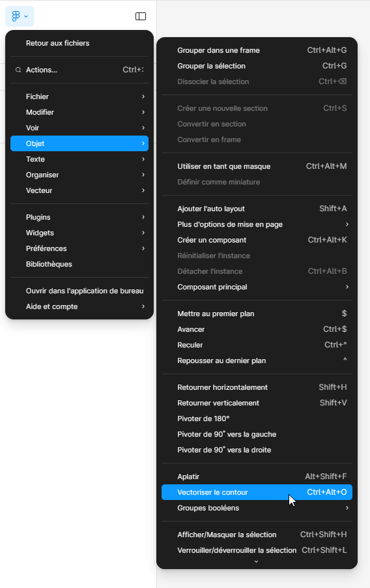Open the Figma main menu logo button

click(20, 16)
